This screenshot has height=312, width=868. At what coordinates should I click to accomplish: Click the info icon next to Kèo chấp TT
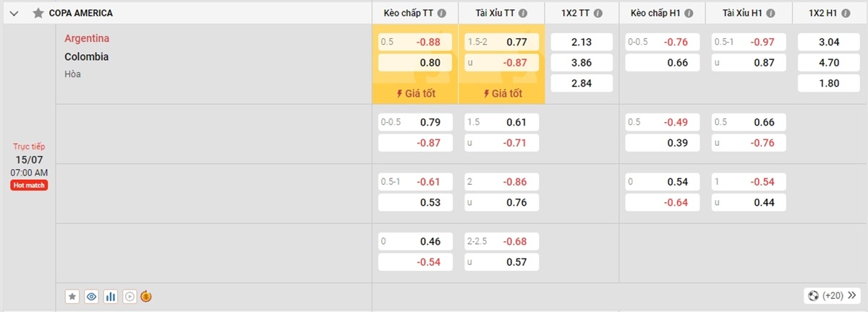442,13
